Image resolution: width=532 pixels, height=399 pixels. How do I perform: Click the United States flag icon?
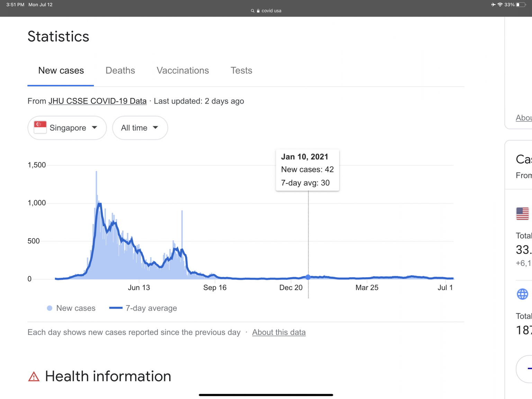[x=522, y=213]
